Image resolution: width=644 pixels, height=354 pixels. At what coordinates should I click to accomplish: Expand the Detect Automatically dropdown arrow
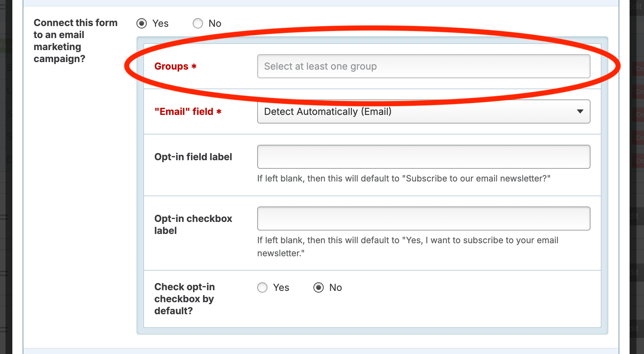[580, 111]
